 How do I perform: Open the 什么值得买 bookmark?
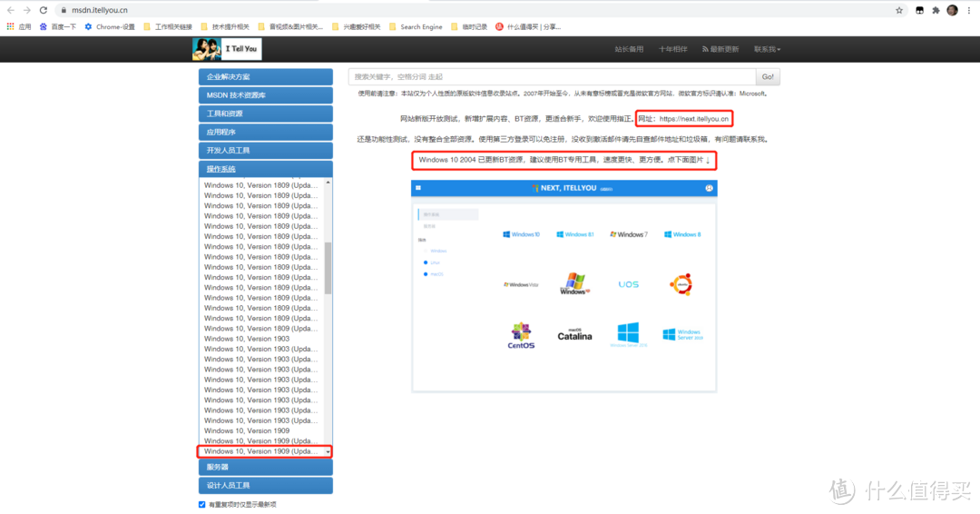pos(528,27)
